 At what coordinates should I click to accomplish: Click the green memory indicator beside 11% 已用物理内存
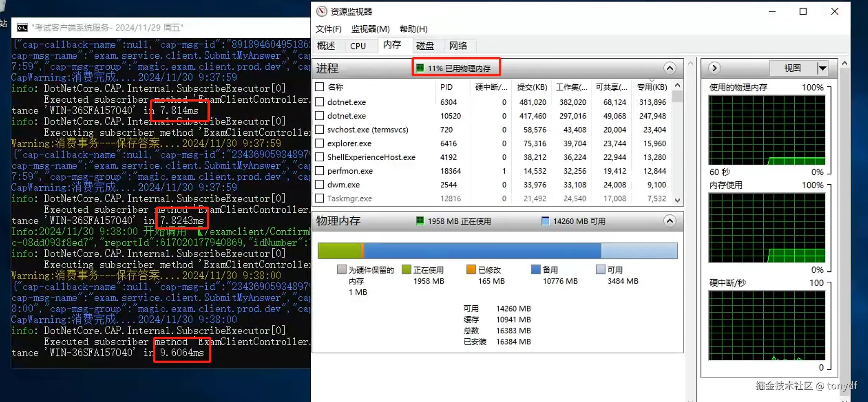point(420,67)
